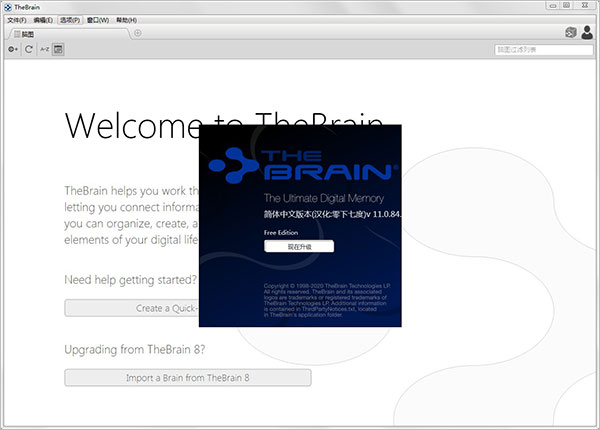Screen dimensions: 600x430
Task: Click the refresh icon in the toolbar
Action: point(29,49)
